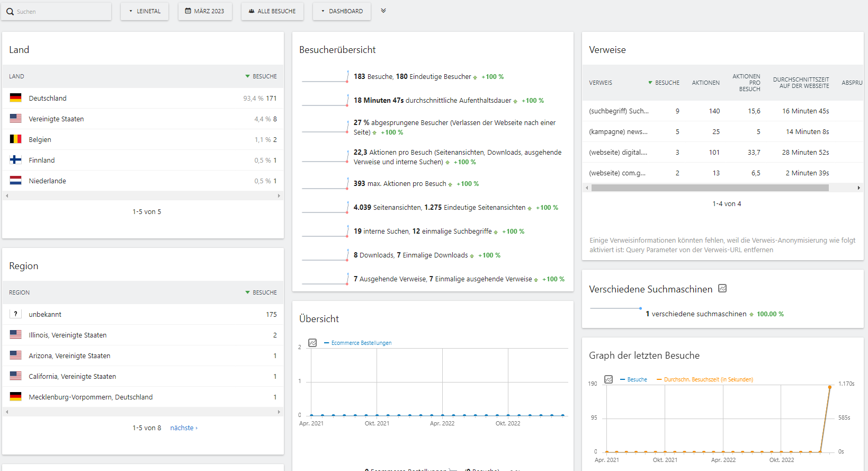This screenshot has width=868, height=471.
Task: Click the Arizona row flag icon
Action: 16,356
